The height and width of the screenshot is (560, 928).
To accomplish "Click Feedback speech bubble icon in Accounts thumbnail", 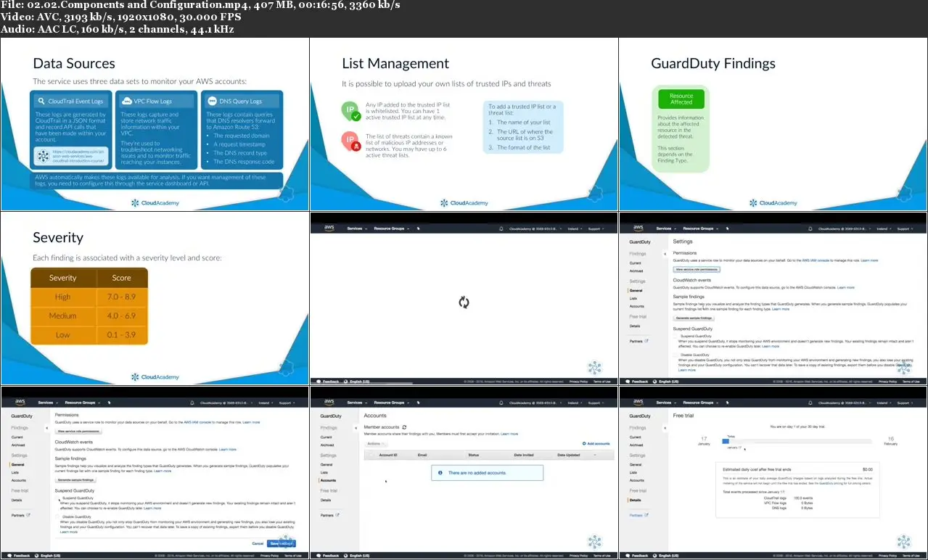I will [x=317, y=556].
